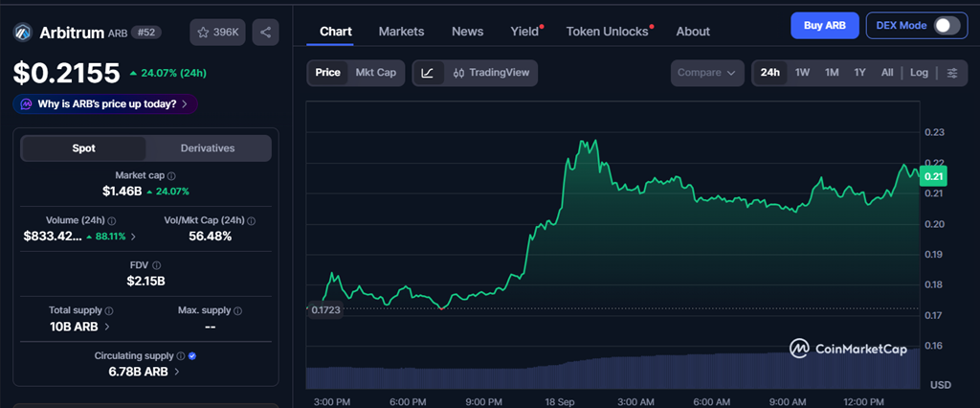This screenshot has width=980, height=408.
Task: Select Mkt Cap chart view
Action: tap(375, 73)
